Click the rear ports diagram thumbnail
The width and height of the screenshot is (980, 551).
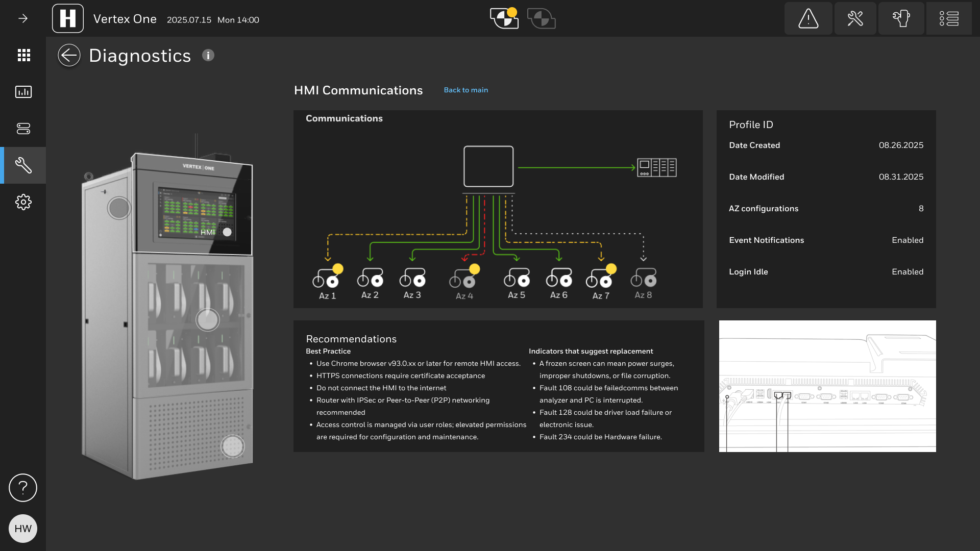[x=827, y=386]
